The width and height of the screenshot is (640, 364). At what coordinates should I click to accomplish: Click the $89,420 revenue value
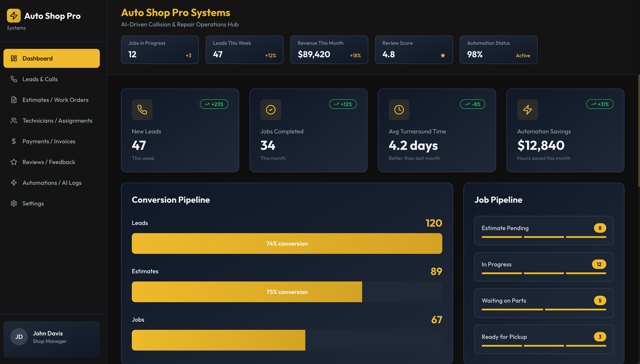click(314, 55)
